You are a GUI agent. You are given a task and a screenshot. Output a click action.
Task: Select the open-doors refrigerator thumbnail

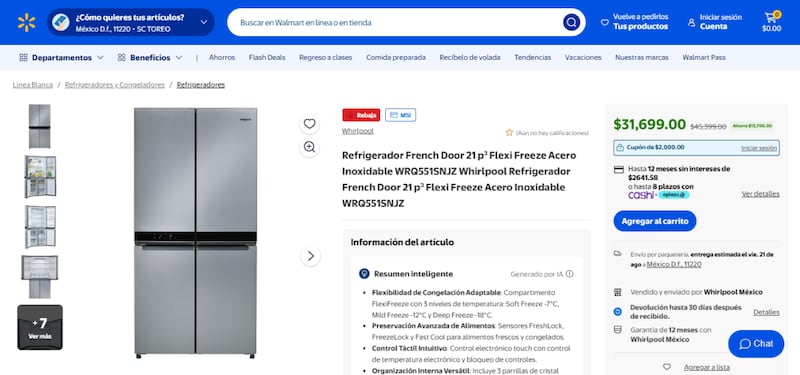(x=40, y=177)
